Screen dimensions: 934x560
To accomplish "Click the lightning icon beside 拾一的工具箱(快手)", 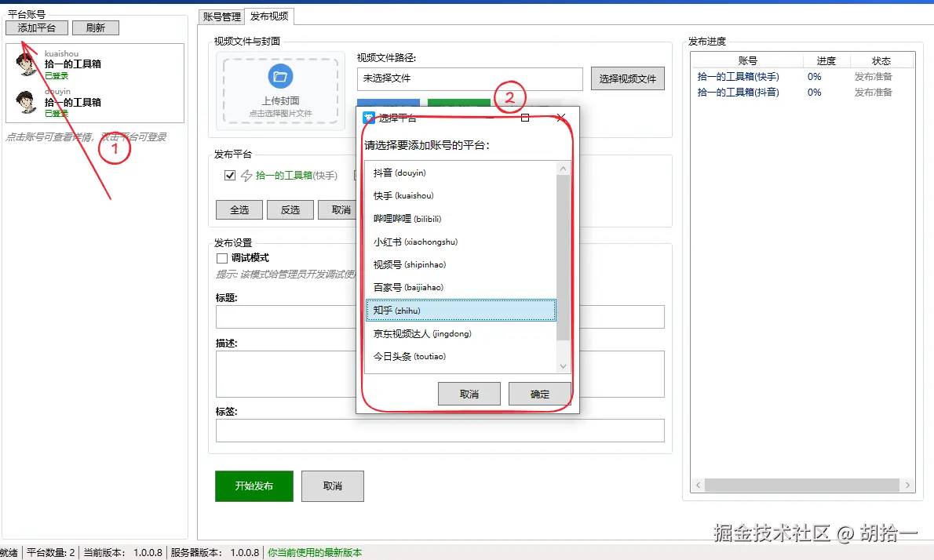I will click(246, 175).
